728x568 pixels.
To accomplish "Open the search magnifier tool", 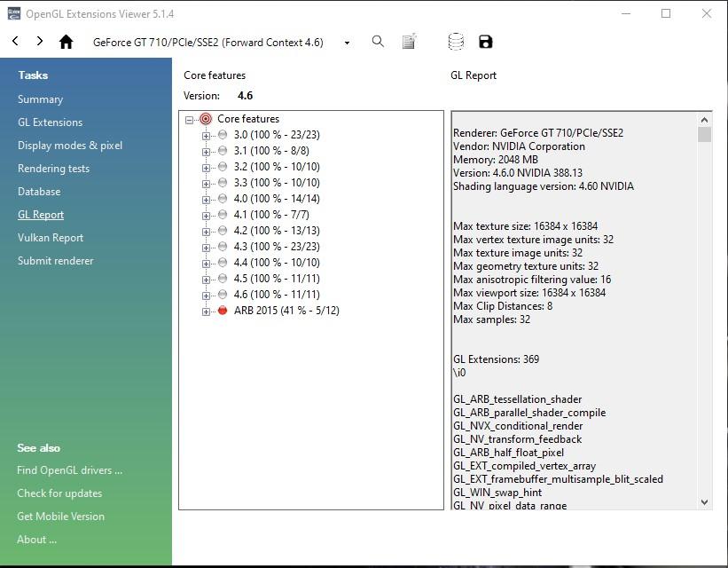I will tap(378, 42).
